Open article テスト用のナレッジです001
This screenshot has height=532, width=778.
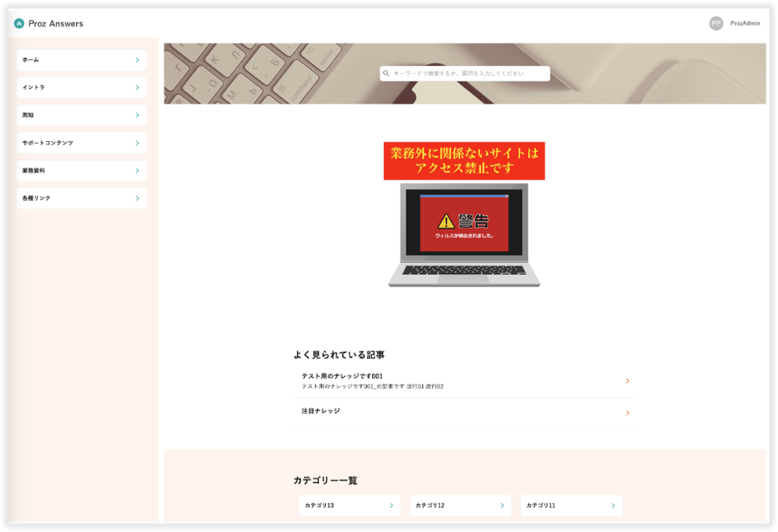pyautogui.click(x=342, y=376)
